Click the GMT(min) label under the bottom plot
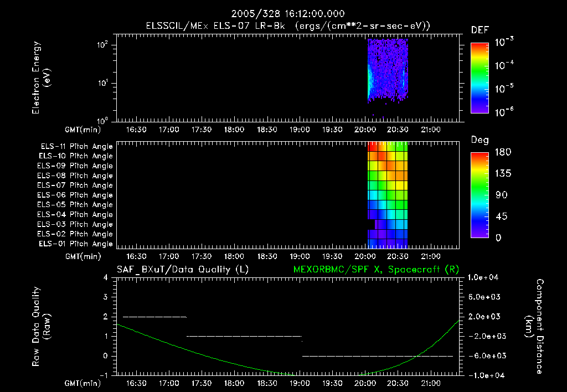The width and height of the screenshot is (567, 392). [x=83, y=383]
